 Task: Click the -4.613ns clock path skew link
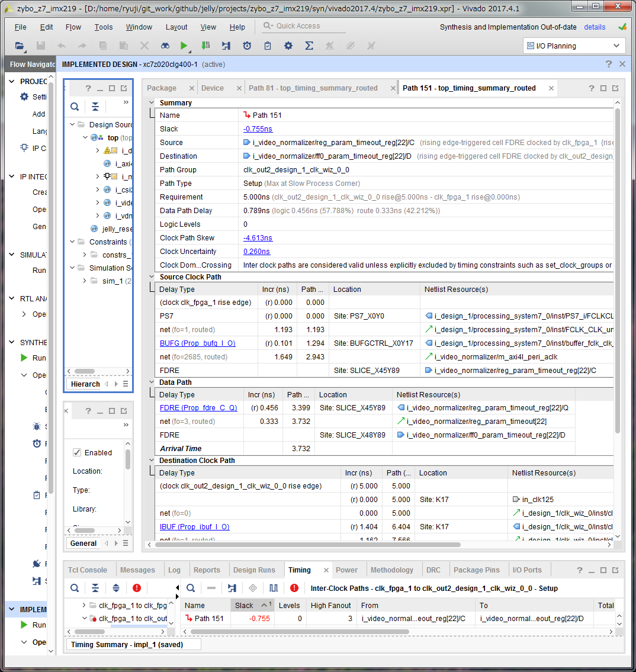click(258, 237)
